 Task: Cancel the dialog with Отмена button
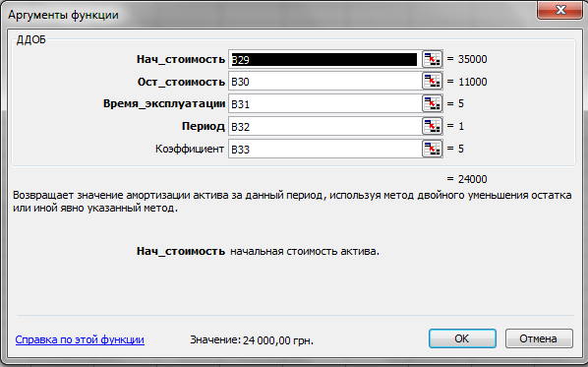(539, 338)
